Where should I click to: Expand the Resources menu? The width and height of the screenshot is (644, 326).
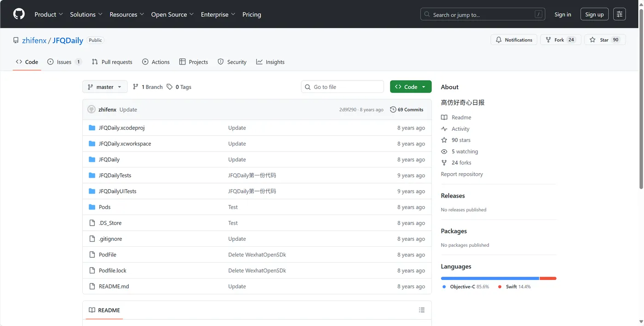pos(127,14)
